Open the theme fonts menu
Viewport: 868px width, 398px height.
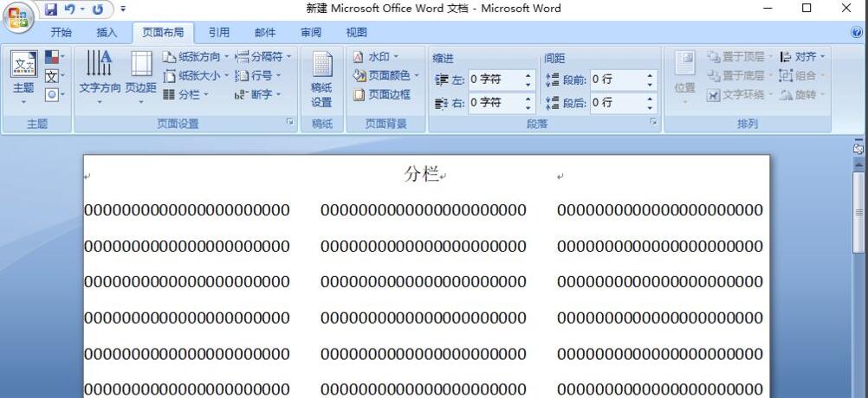[55, 76]
